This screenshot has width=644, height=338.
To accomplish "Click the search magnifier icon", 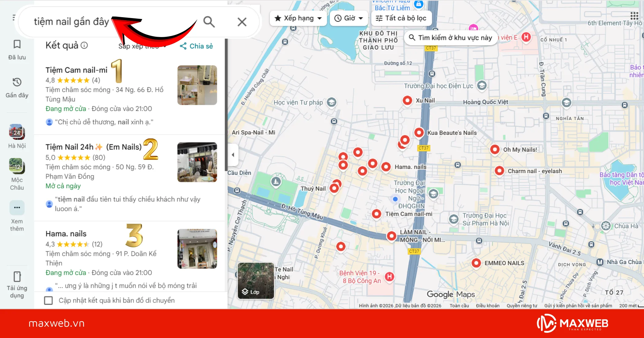I will point(209,22).
